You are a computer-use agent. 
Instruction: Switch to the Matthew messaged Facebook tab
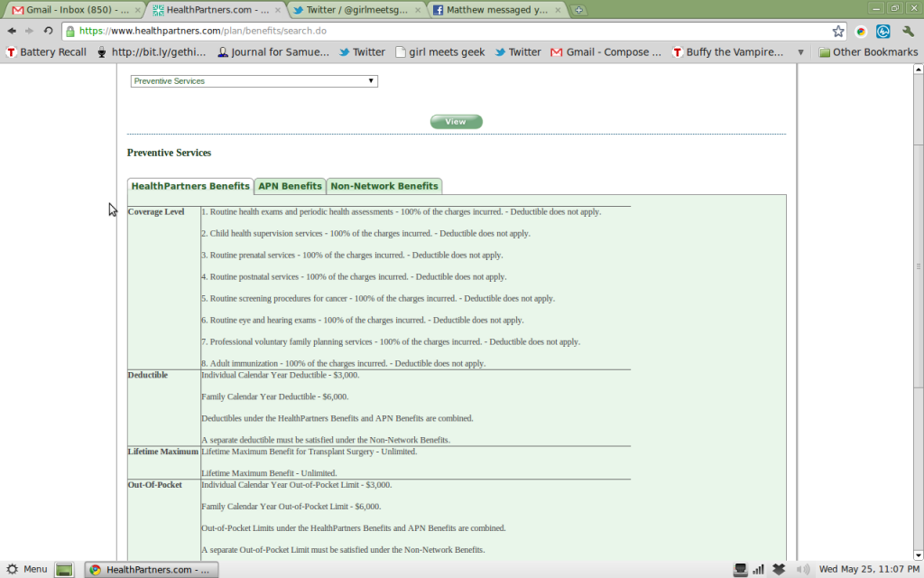(496, 10)
